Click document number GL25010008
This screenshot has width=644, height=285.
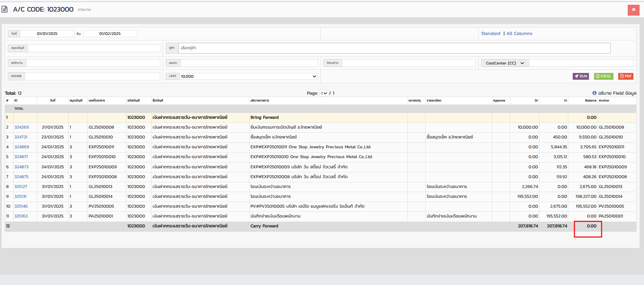tap(101, 127)
